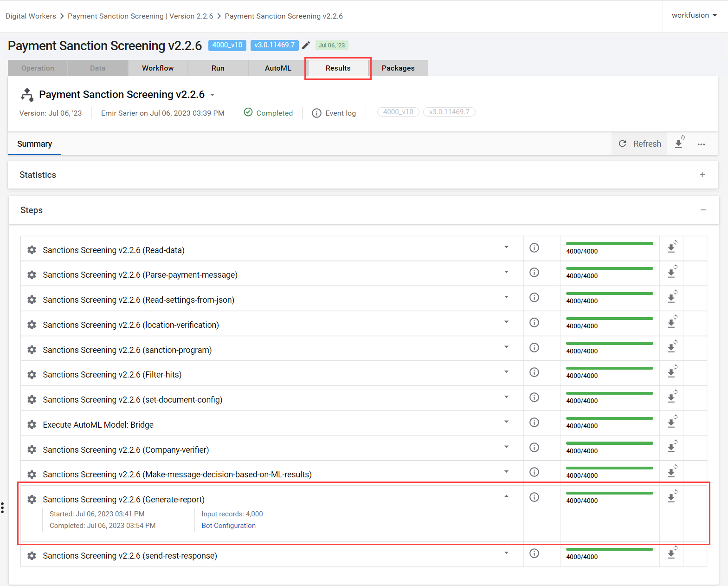This screenshot has height=586, width=728.
Task: Expand the sanction-program step details
Action: pos(506,347)
